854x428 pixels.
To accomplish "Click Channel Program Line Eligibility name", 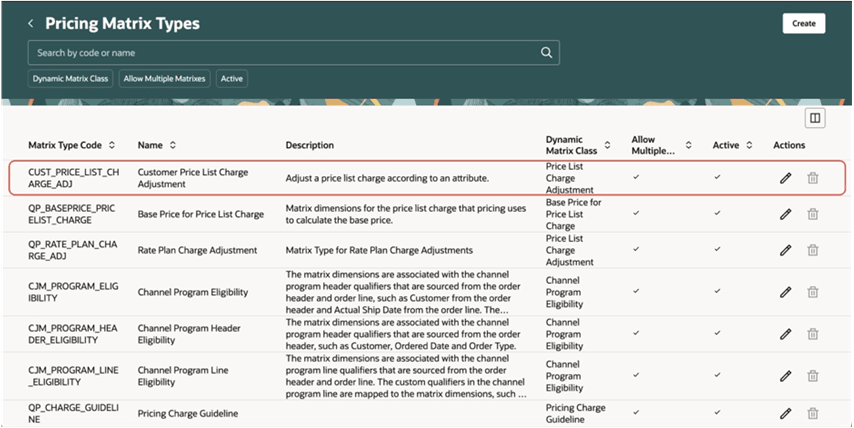I will point(183,376).
